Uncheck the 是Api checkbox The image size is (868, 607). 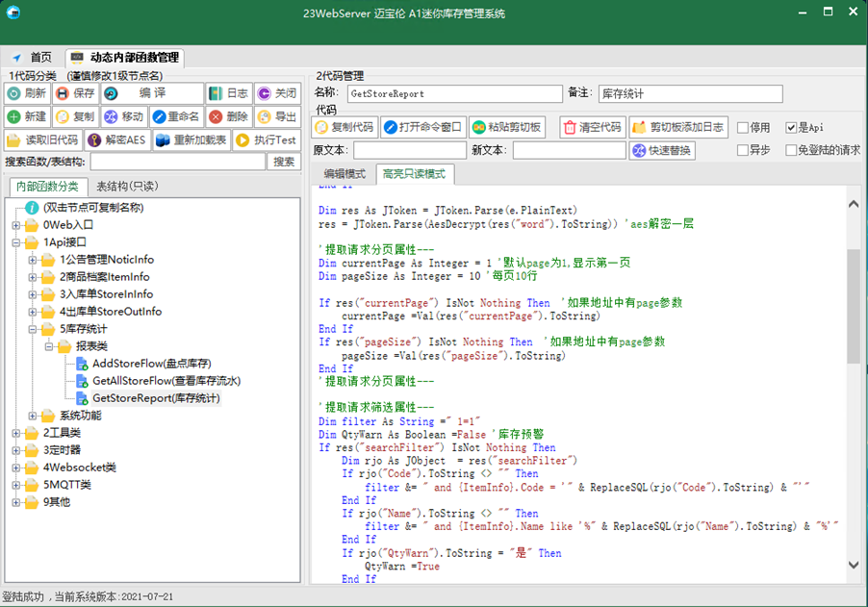click(791, 128)
